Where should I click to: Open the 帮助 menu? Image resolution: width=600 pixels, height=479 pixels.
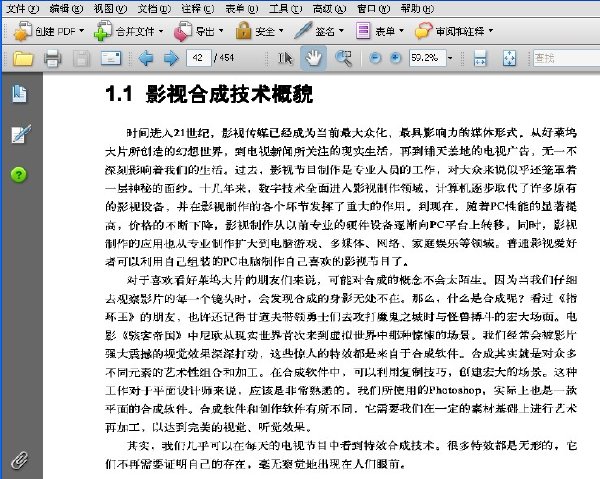(x=417, y=8)
